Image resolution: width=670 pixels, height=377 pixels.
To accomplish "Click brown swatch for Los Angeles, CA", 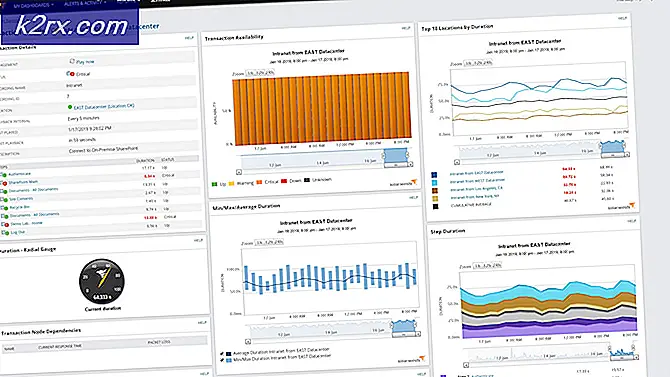I will (435, 191).
